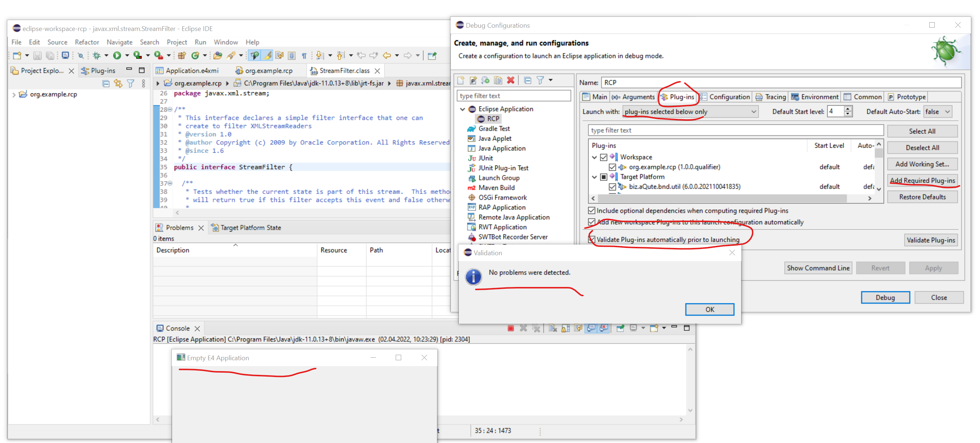
Task: Collapse Eclipse Application tree node
Action: [x=462, y=109]
